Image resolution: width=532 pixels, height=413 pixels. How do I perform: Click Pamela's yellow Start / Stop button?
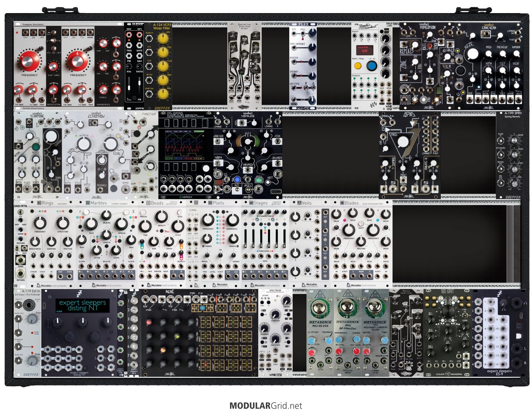click(x=358, y=66)
